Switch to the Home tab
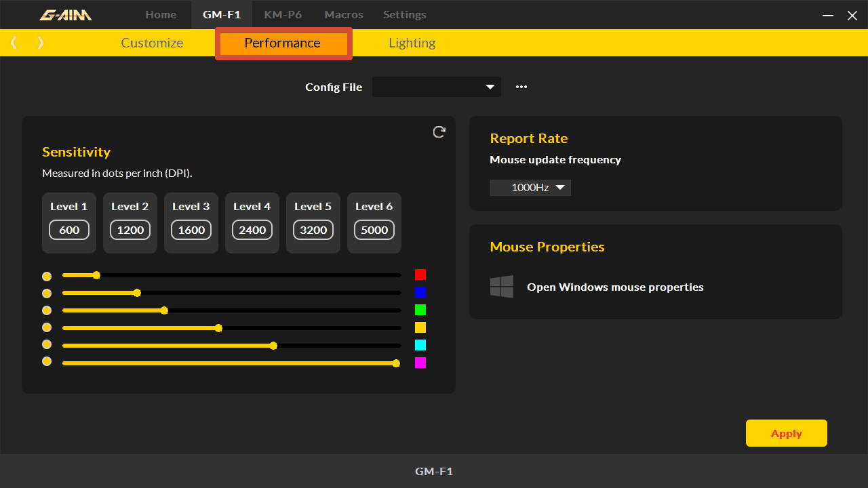Viewport: 868px width, 488px height. point(161,14)
